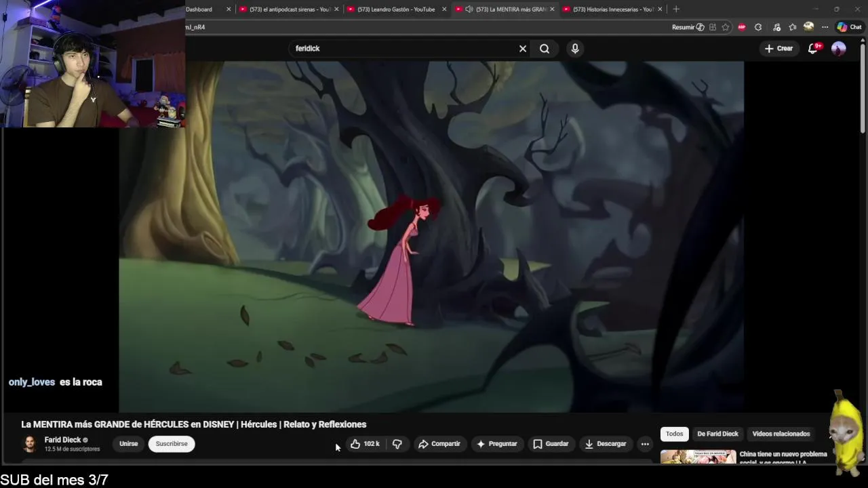
Task: Select the De Farid Dieck filter chip
Action: pos(717,434)
